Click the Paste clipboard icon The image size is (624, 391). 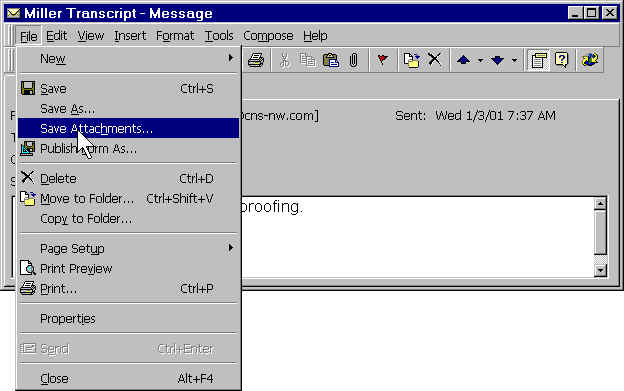pos(330,60)
